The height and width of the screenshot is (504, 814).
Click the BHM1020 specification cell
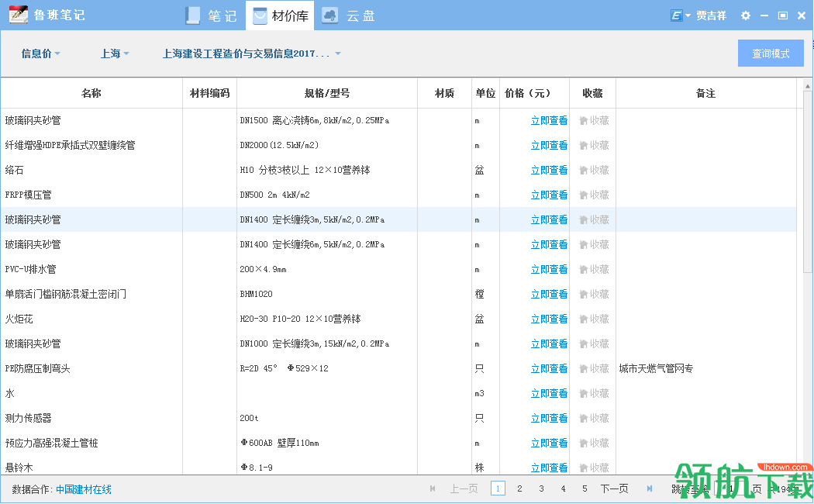pyautogui.click(x=257, y=295)
